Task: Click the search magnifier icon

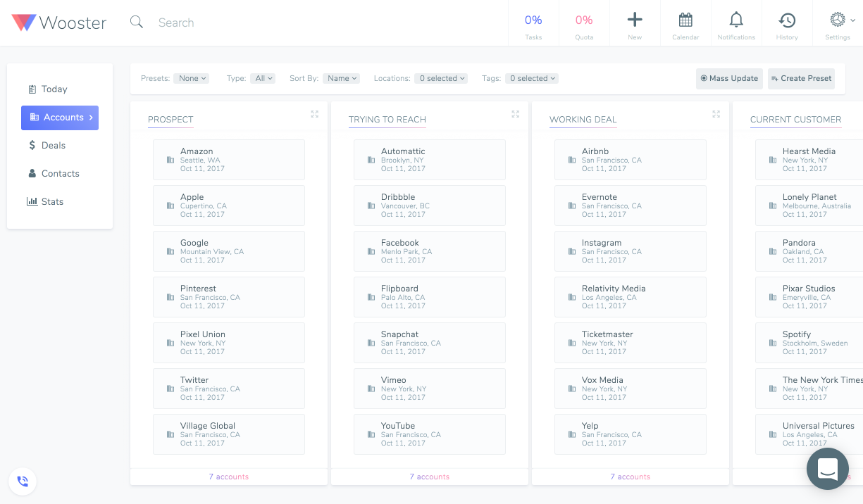Action: [x=137, y=23]
